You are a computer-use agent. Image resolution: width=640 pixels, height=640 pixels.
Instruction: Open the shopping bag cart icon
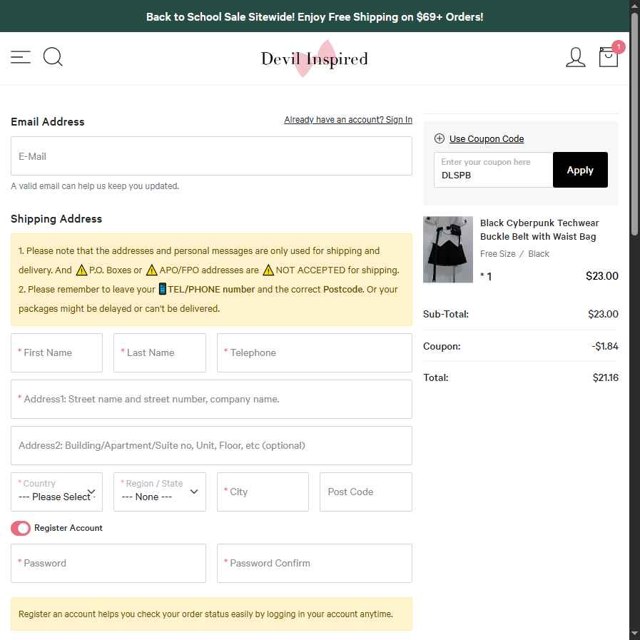(x=608, y=57)
